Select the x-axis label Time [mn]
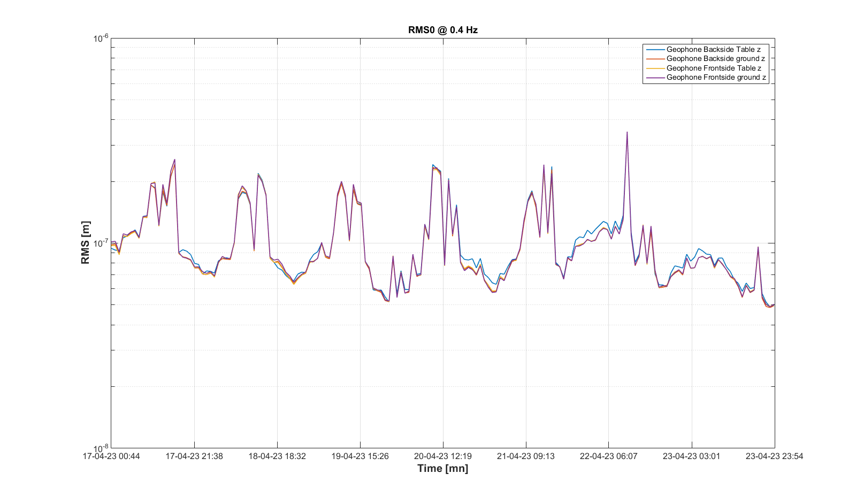The width and height of the screenshot is (856, 504). 442,469
